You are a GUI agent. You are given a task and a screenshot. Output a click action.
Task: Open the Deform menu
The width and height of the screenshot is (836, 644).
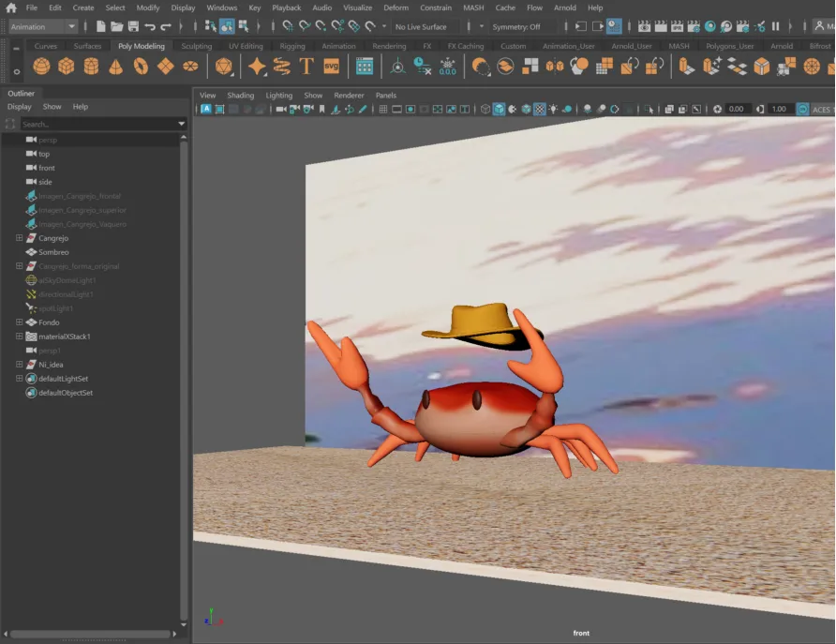point(396,7)
